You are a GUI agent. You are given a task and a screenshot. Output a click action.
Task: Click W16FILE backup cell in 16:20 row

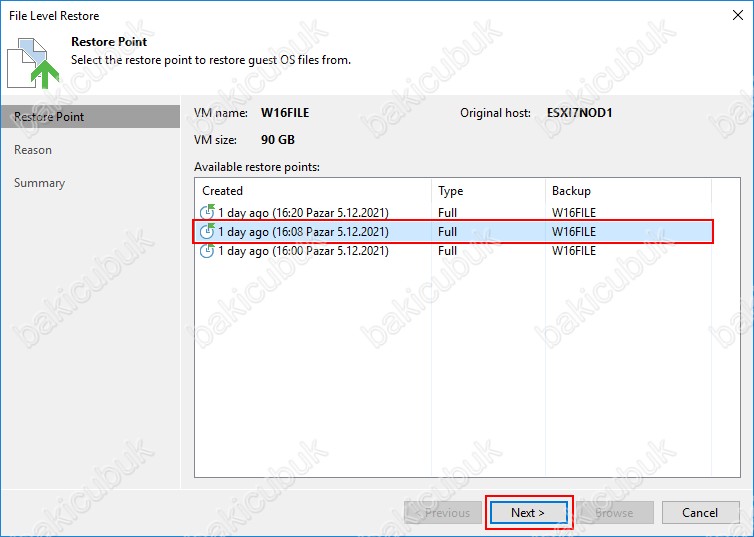574,212
